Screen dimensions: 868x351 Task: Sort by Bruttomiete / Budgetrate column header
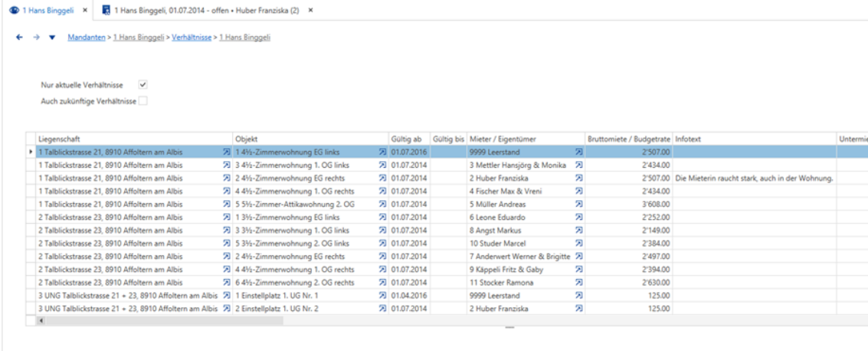(x=629, y=139)
